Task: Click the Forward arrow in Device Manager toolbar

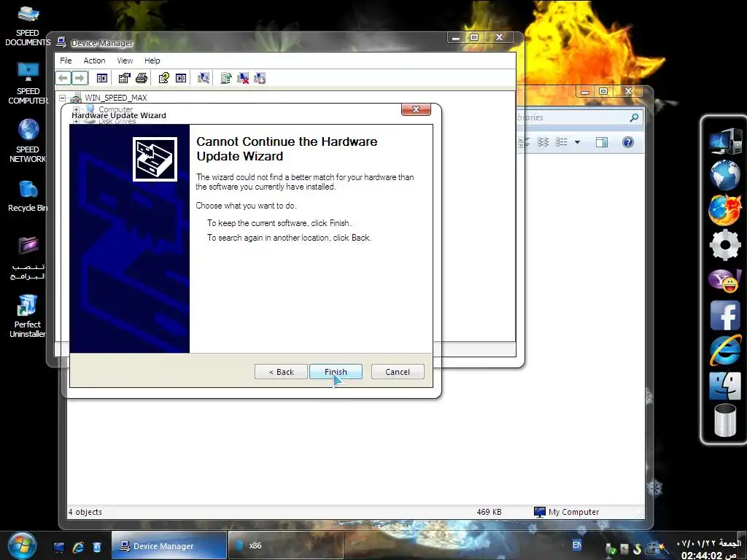Action: [x=80, y=77]
